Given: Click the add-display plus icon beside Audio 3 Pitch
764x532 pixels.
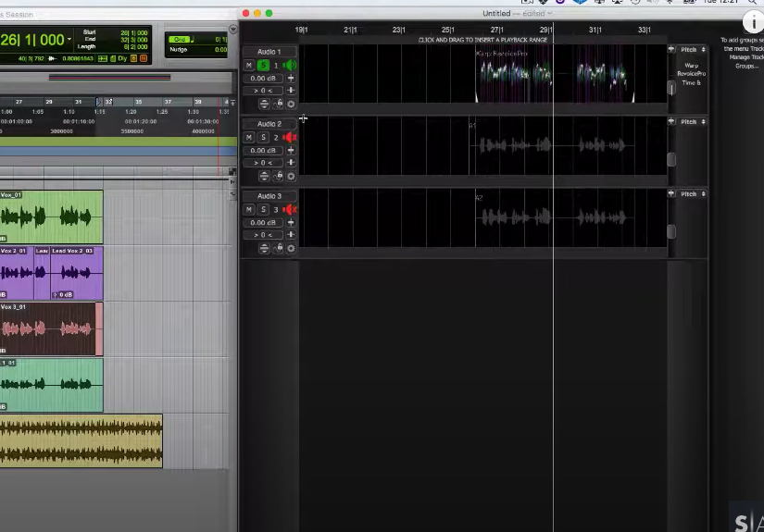Looking at the screenshot, I should coord(671,193).
